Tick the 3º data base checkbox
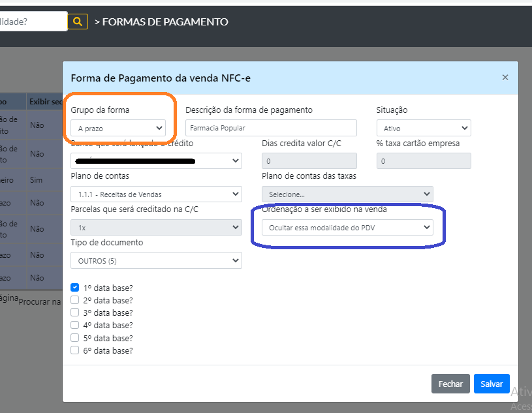Screen dimensions: 532x413 pyautogui.click(x=75, y=313)
